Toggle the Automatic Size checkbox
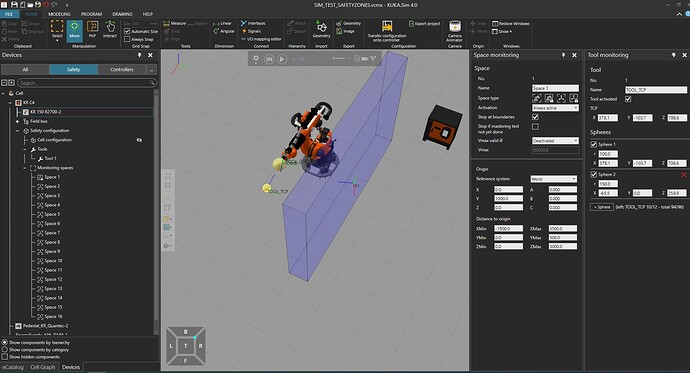Viewport: 690px width, 373px height. 127,31
